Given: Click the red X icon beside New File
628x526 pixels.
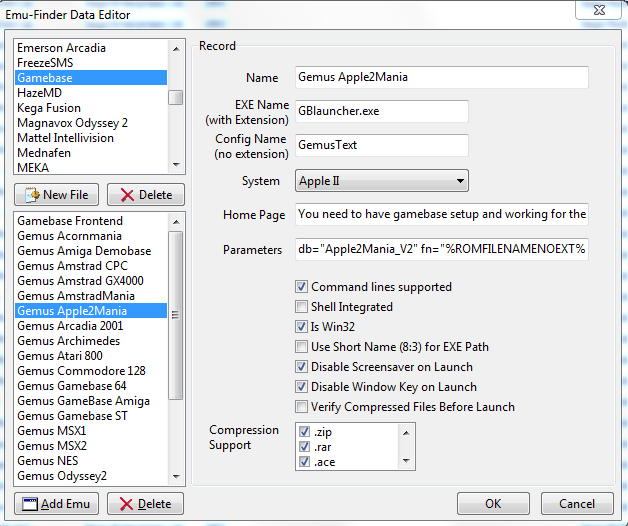Looking at the screenshot, I should click(x=127, y=195).
